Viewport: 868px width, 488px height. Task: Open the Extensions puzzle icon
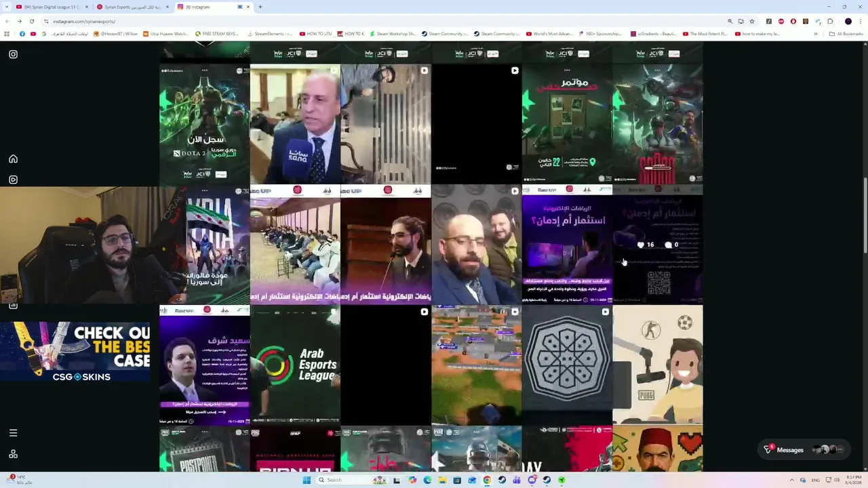coord(830,21)
